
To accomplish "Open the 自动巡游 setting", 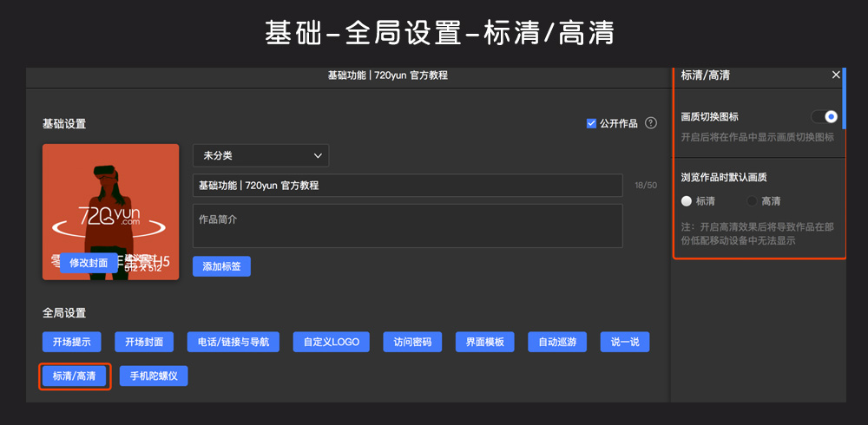I will pos(556,342).
